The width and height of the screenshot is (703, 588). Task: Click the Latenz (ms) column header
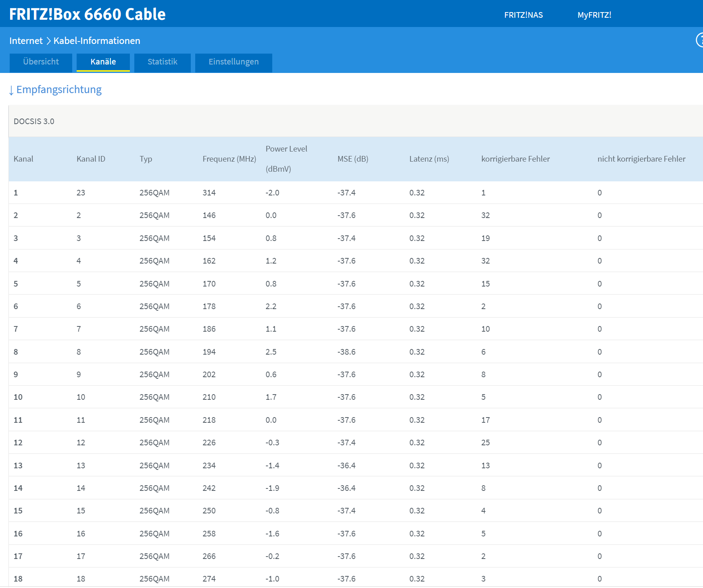point(429,159)
